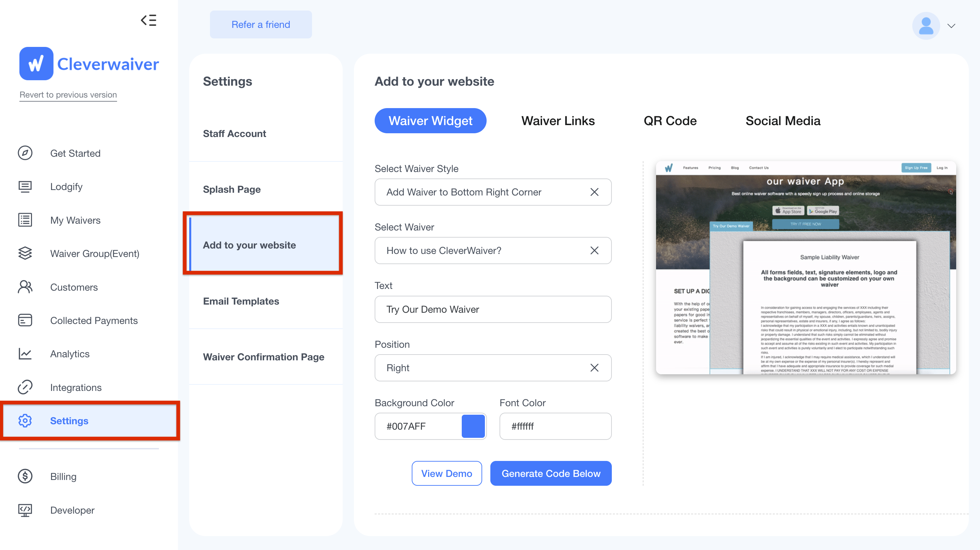Clear the Select Waiver Style selection
The height and width of the screenshot is (550, 980).
tap(594, 192)
